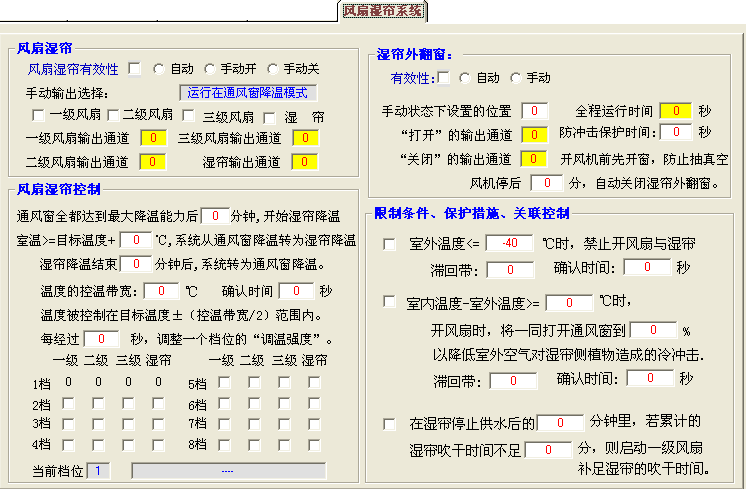746x489 pixels.
Task: Enable the 室内温度-室外温度 condition checkbox
Action: 389,302
